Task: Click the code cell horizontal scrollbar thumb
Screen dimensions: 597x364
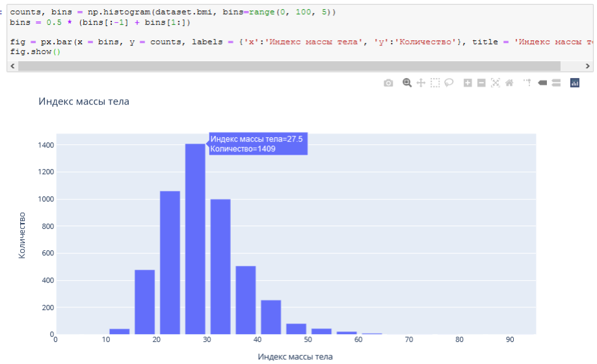Action: pos(289,66)
